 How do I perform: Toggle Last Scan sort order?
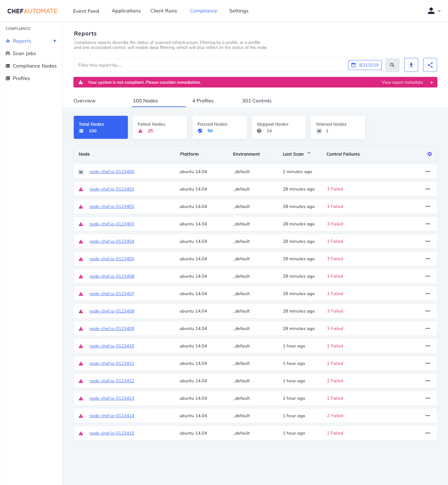click(x=309, y=153)
